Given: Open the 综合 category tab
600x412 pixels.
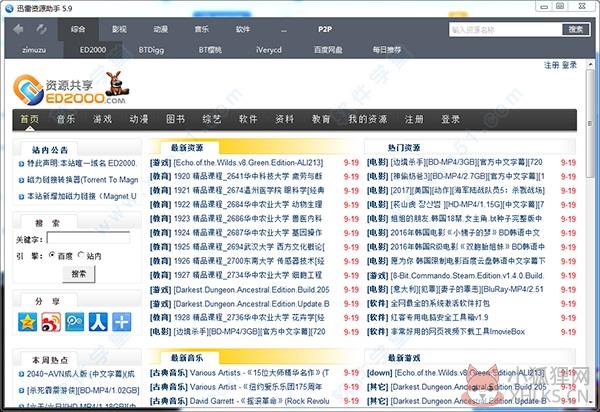Looking at the screenshot, I should pyautogui.click(x=78, y=29).
